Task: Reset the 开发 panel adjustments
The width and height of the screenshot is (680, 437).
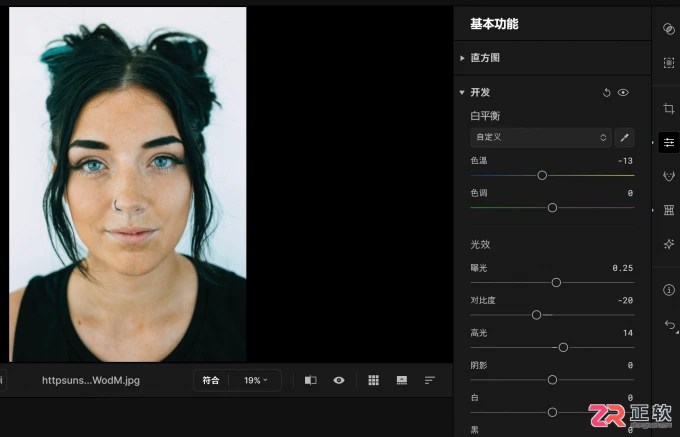Action: (x=606, y=92)
